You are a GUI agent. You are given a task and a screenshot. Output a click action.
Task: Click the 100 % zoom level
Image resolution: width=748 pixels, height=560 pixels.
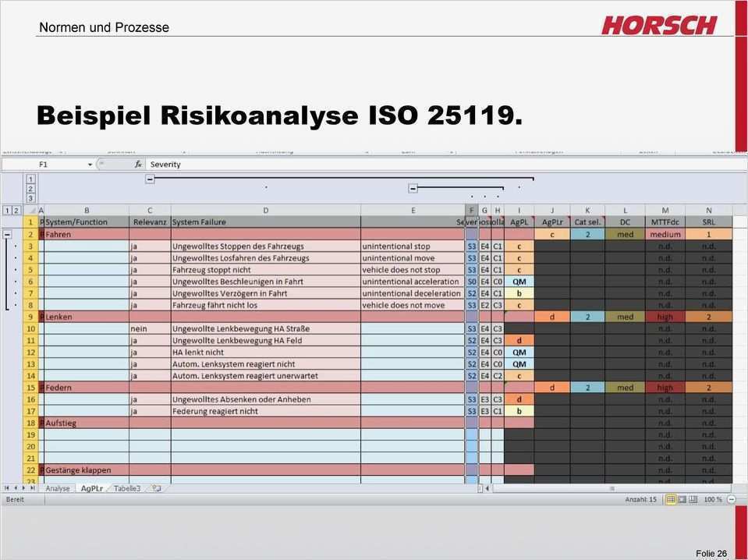(713, 499)
